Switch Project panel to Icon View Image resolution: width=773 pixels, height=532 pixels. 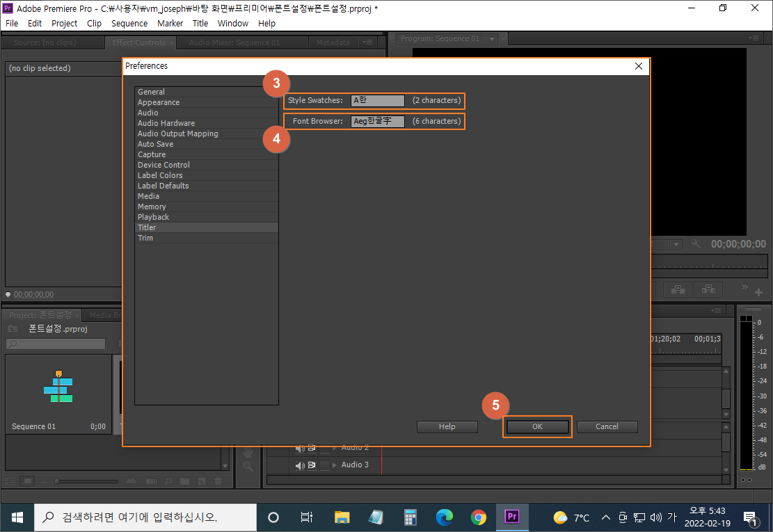(28, 481)
